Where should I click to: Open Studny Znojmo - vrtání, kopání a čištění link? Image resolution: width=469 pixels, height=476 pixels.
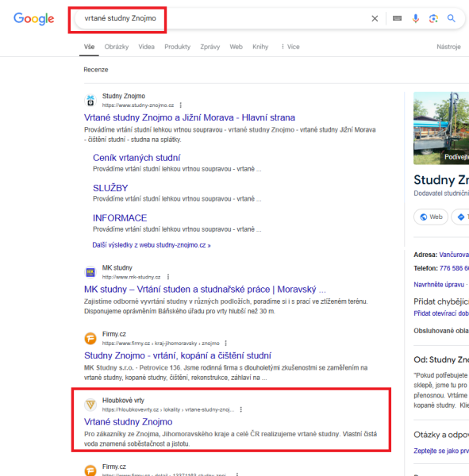tap(178, 355)
